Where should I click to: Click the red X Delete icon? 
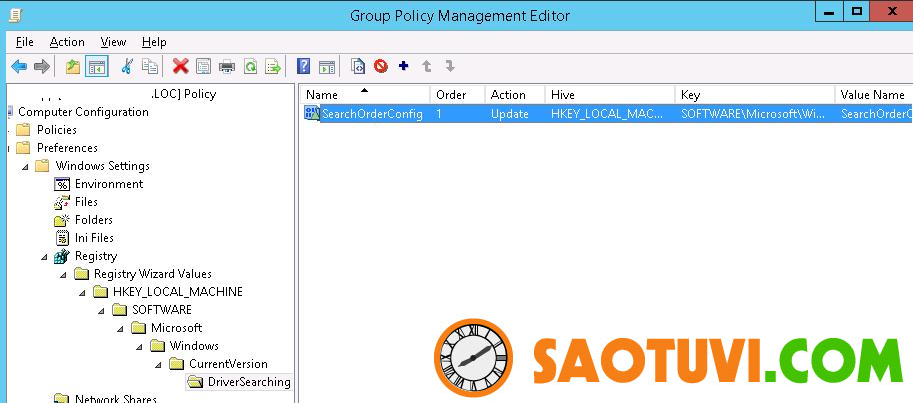(181, 67)
